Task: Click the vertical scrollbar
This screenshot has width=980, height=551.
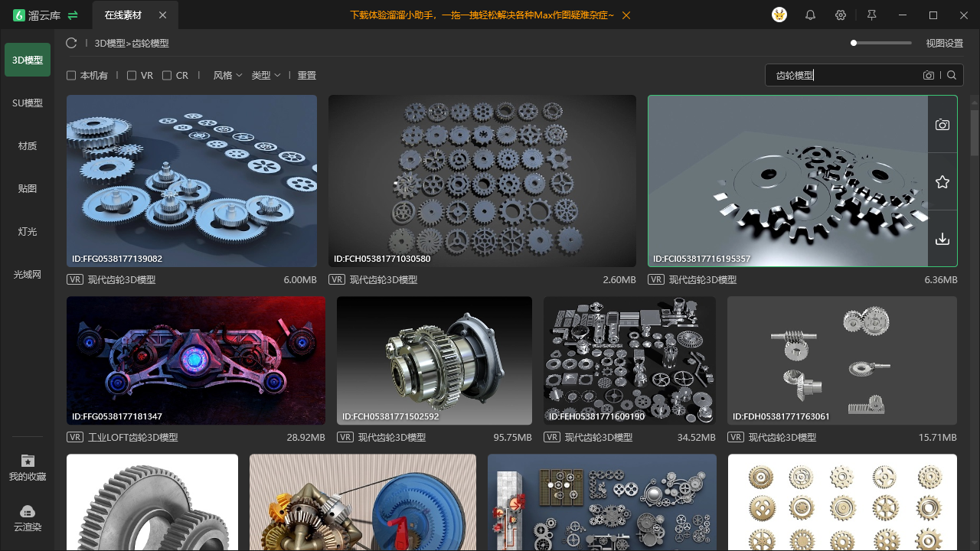Action: 975,134
